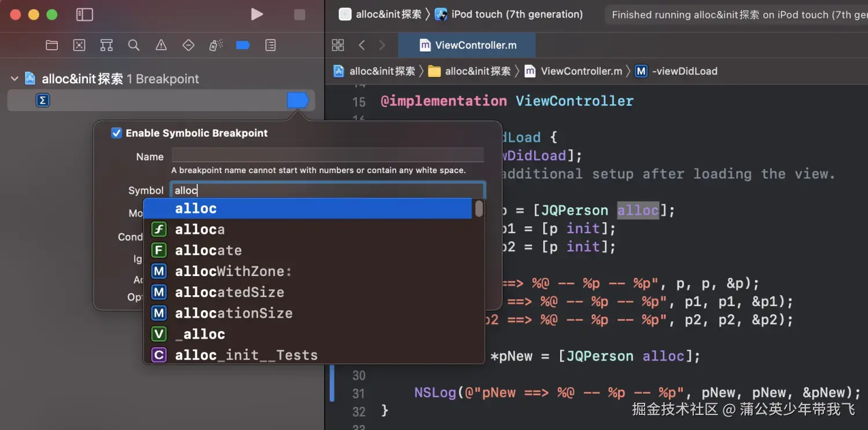Open the -viewDidLoad method jump bar menu
868x430 pixels.
point(676,71)
